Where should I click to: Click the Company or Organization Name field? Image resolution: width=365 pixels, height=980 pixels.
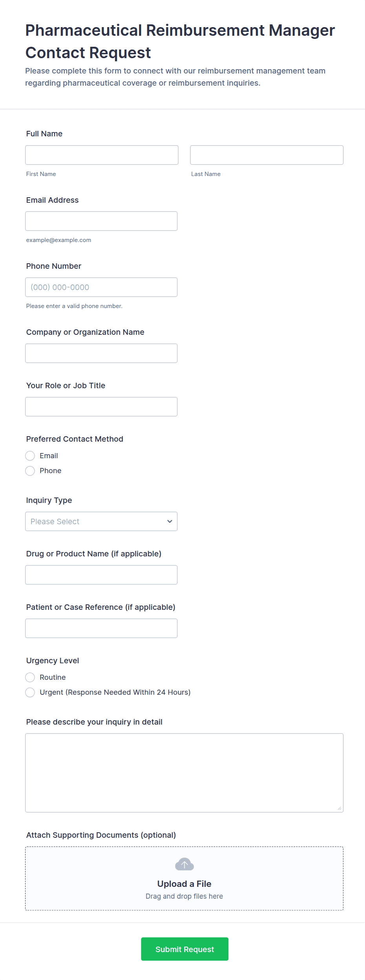[101, 353]
